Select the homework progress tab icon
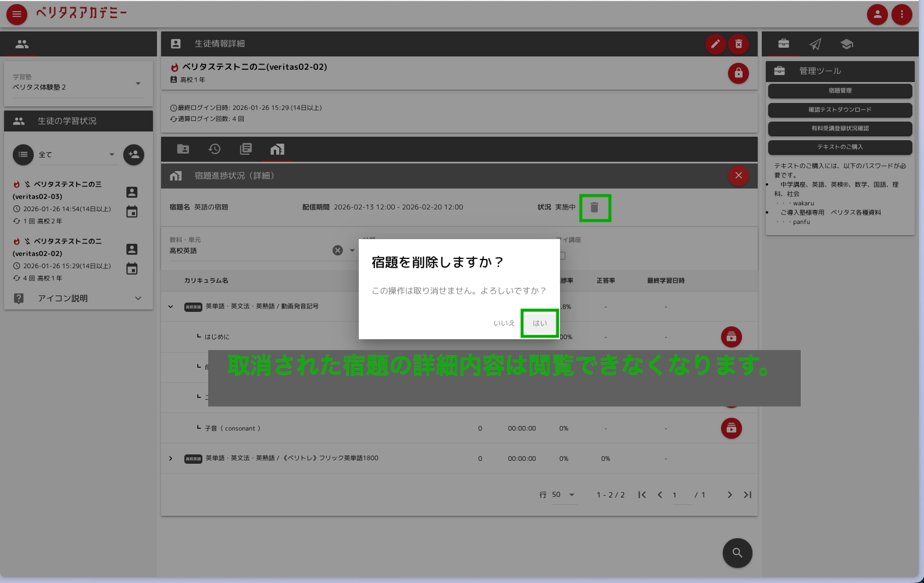Screen dimensions: 924x583 277,149
